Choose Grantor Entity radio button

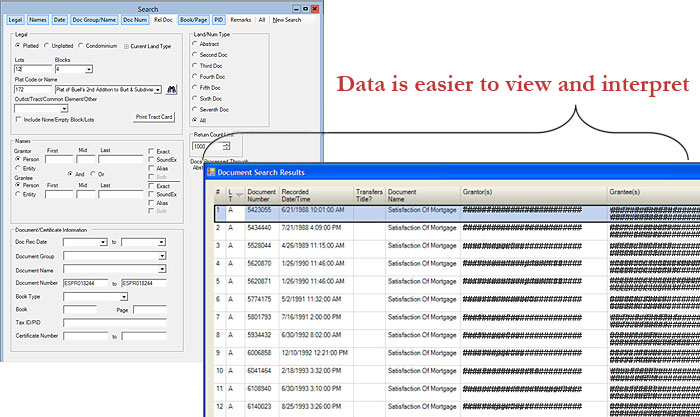[18, 168]
